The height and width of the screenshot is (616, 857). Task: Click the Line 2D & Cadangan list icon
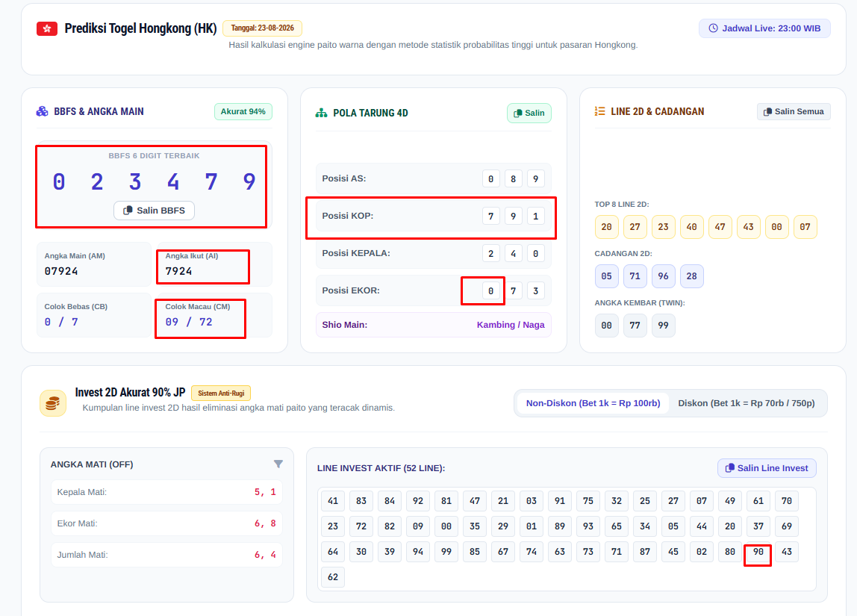[599, 111]
